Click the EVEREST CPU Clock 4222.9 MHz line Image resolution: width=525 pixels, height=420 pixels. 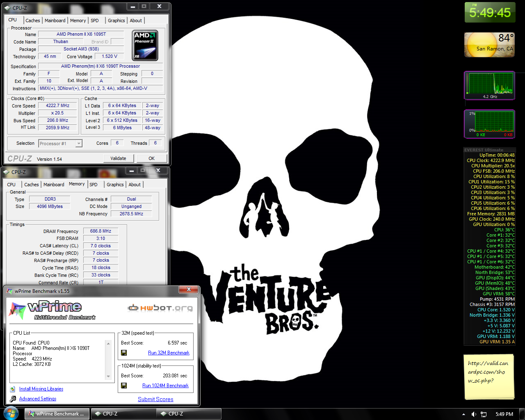pyautogui.click(x=491, y=160)
